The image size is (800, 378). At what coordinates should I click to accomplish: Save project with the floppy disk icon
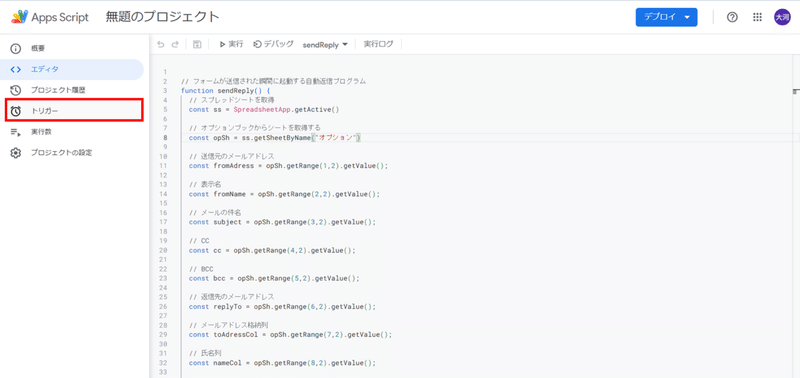tap(197, 44)
